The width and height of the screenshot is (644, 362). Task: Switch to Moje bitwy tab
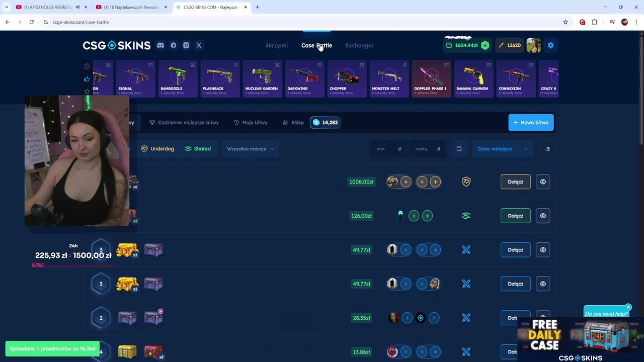(251, 122)
